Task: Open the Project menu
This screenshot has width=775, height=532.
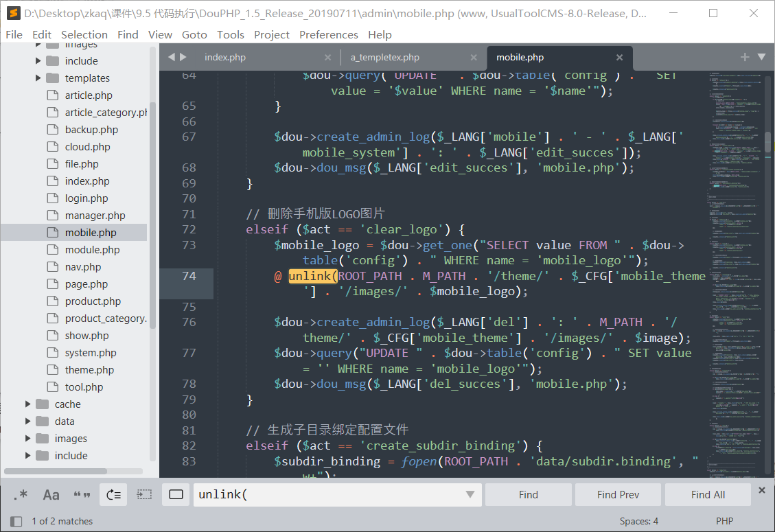Action: point(271,34)
